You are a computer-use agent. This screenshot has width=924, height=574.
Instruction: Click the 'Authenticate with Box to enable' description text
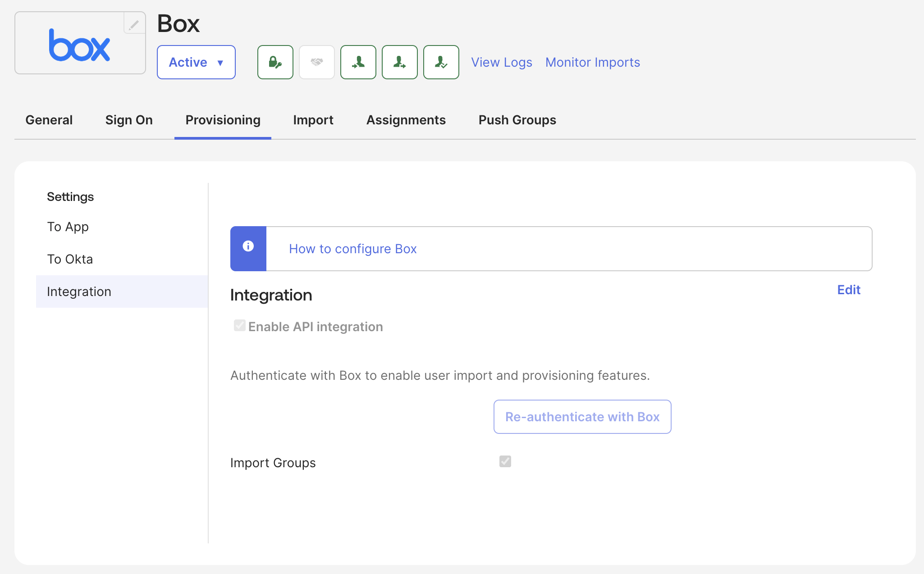[x=440, y=375]
